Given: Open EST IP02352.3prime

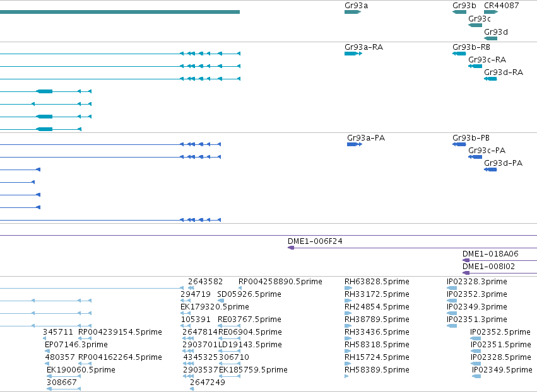Looking at the screenshot, I should pos(476,294).
